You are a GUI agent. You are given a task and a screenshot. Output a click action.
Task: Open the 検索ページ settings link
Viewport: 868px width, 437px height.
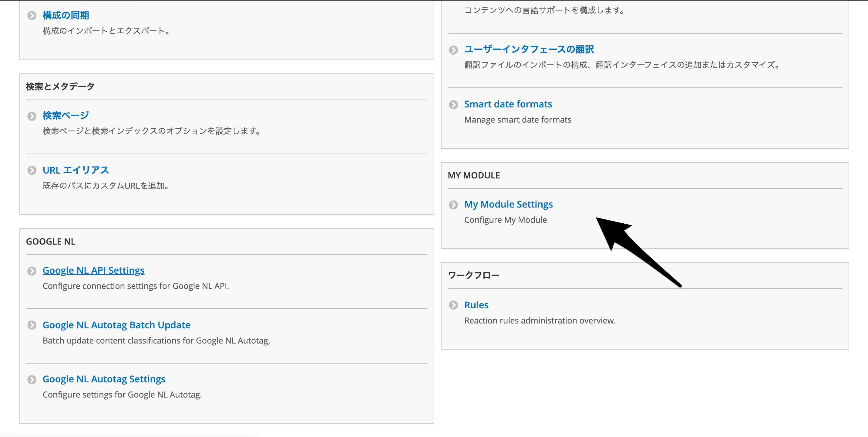pyautogui.click(x=65, y=115)
